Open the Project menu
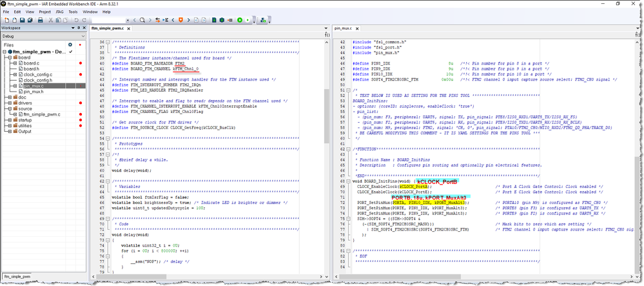The height and width of the screenshot is (286, 644). (44, 12)
